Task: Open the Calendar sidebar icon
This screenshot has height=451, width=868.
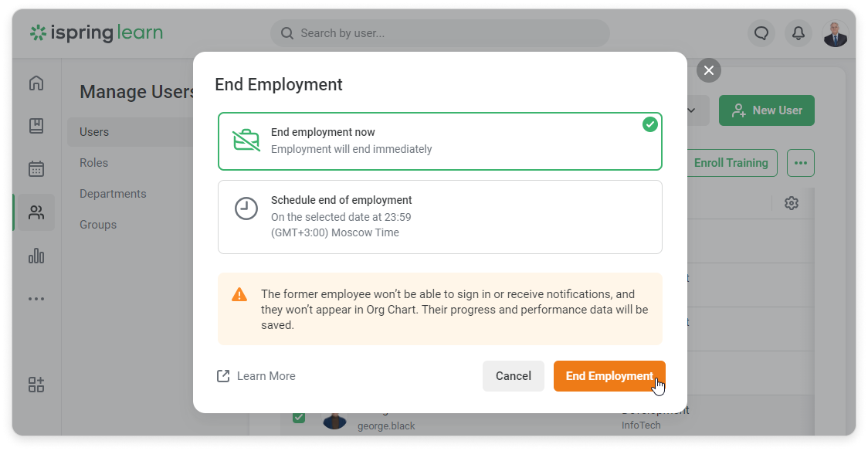Action: point(36,169)
